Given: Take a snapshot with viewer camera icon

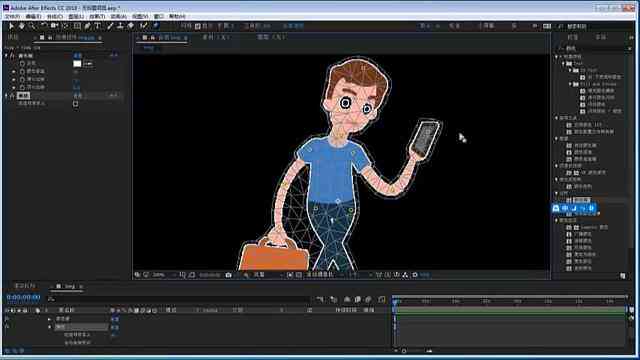Looking at the screenshot, I should [229, 275].
